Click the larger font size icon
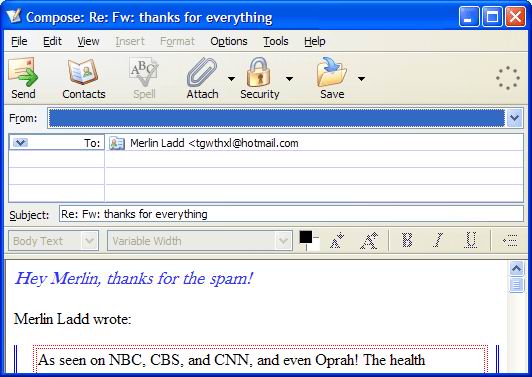The image size is (532, 377). pos(369,241)
